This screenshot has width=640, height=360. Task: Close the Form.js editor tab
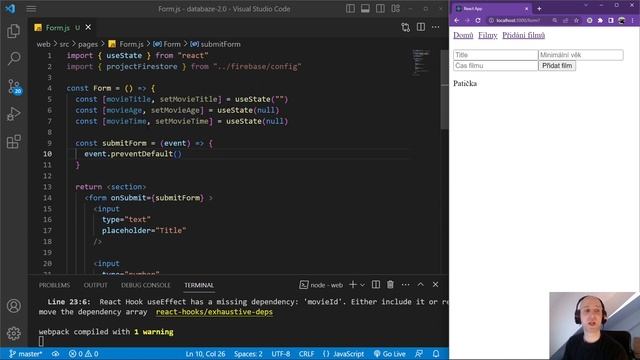pyautogui.click(x=88, y=27)
